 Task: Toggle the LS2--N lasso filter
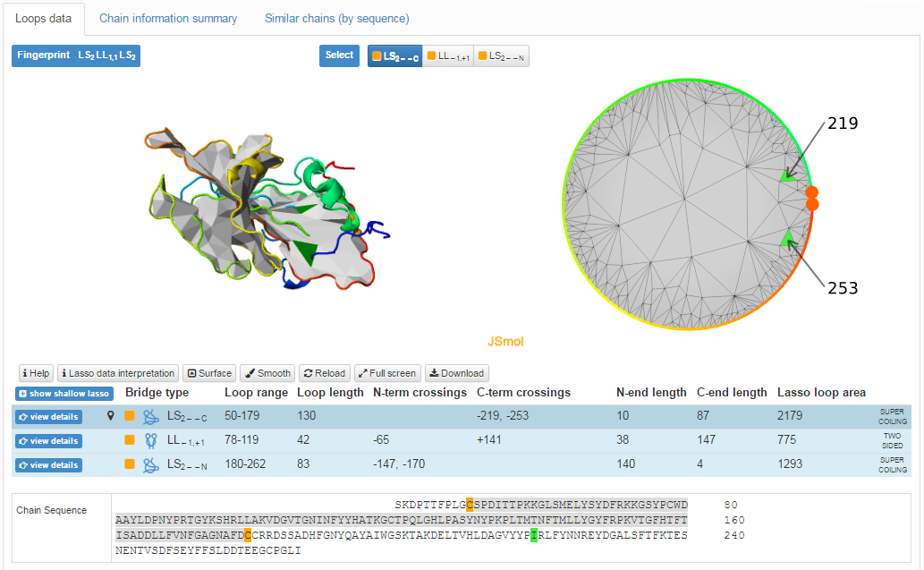[499, 55]
